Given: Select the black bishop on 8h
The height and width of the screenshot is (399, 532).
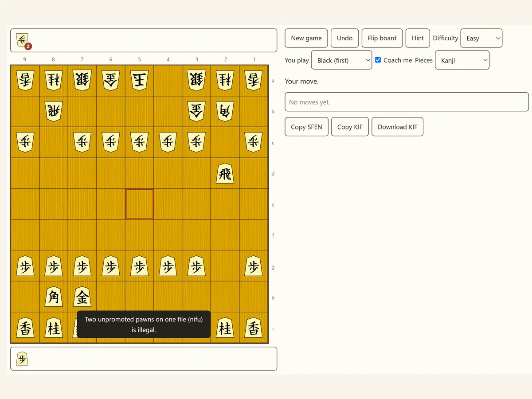Looking at the screenshot, I should point(54,297).
